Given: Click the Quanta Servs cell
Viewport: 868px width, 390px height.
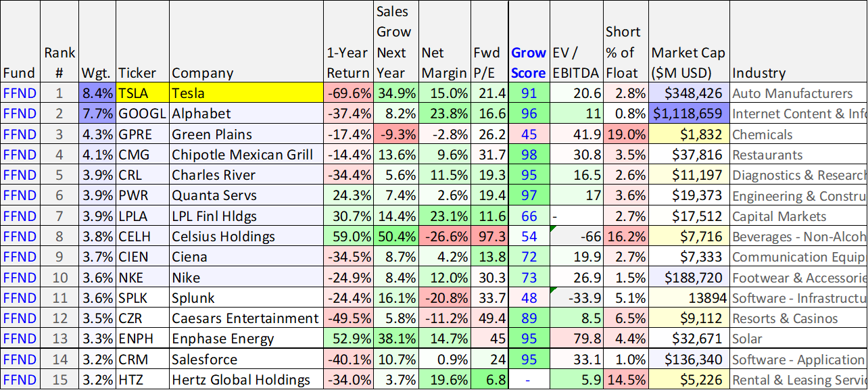Looking at the screenshot, I should [247, 196].
